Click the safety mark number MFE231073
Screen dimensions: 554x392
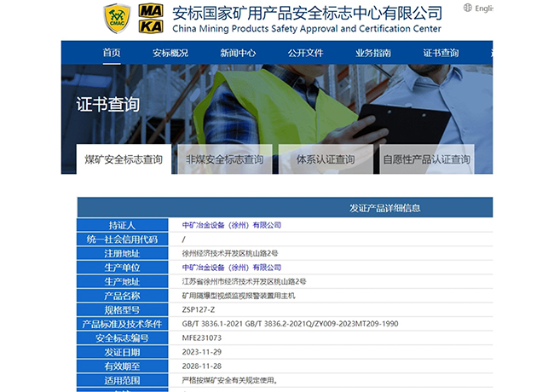click(202, 337)
